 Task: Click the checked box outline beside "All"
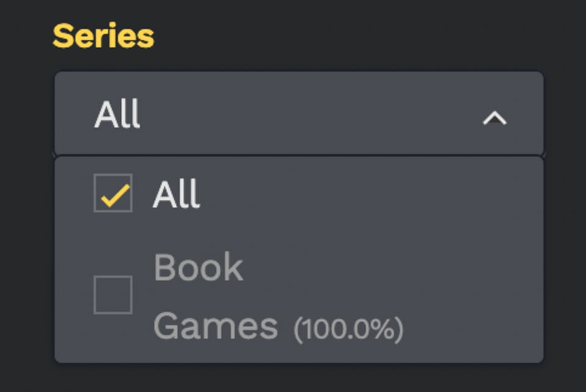[x=96, y=193]
